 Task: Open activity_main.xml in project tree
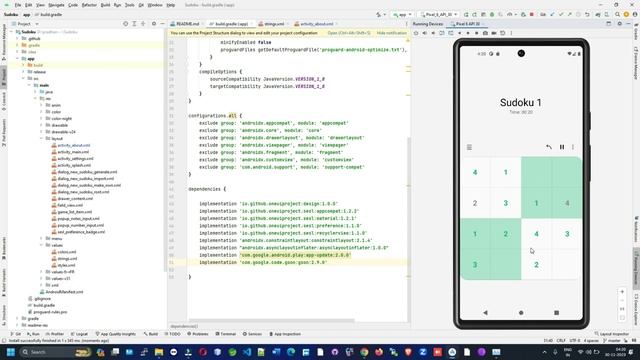[73, 152]
